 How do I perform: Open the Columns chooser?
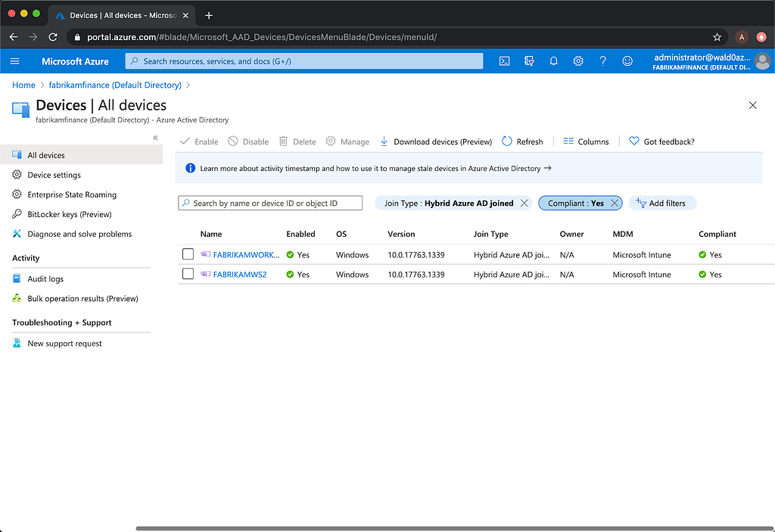coord(587,142)
